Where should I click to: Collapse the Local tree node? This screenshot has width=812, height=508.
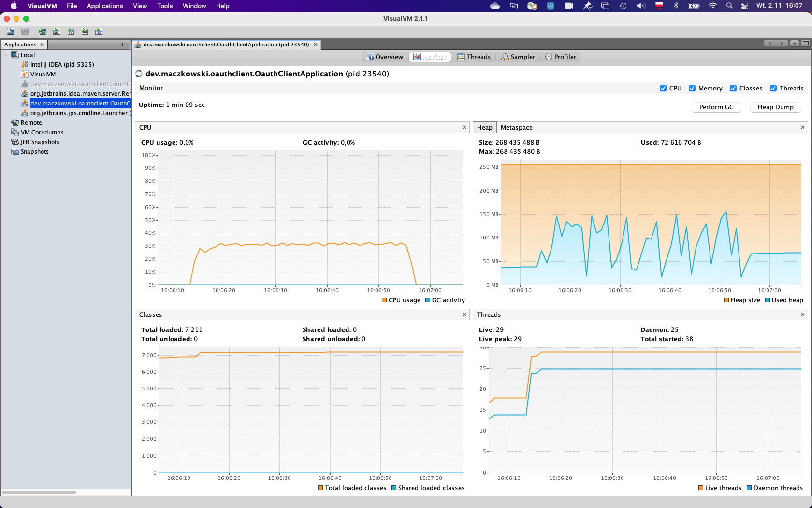[5, 55]
